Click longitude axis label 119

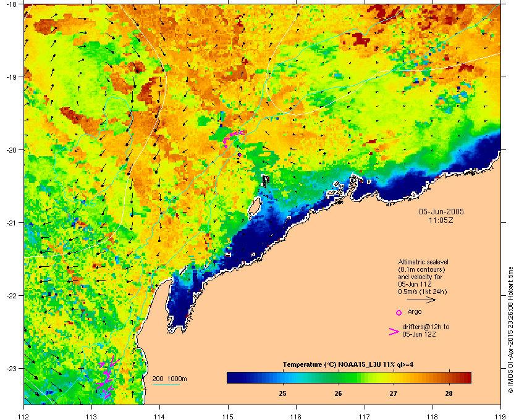click(x=500, y=417)
